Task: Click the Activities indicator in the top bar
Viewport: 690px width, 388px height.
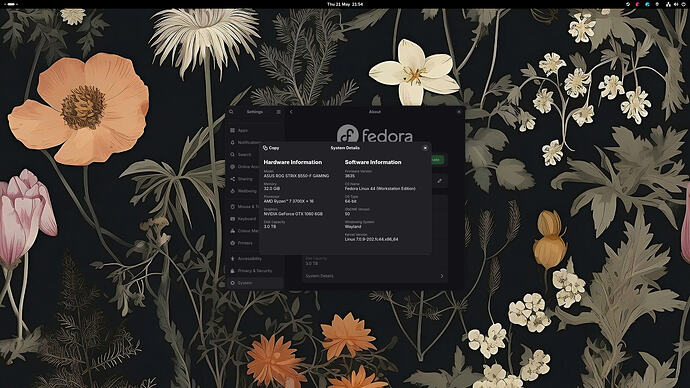Action: pos(11,4)
